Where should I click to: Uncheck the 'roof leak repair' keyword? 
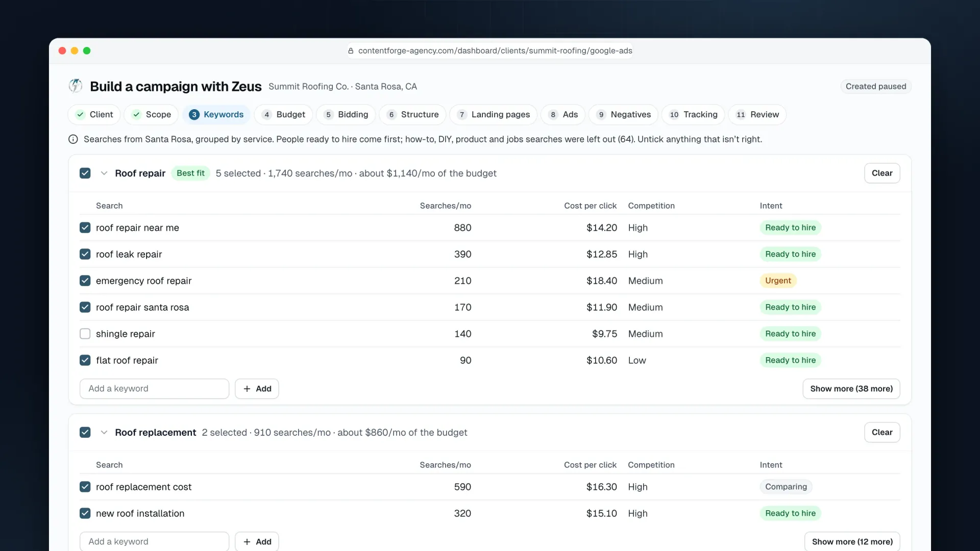coord(85,254)
